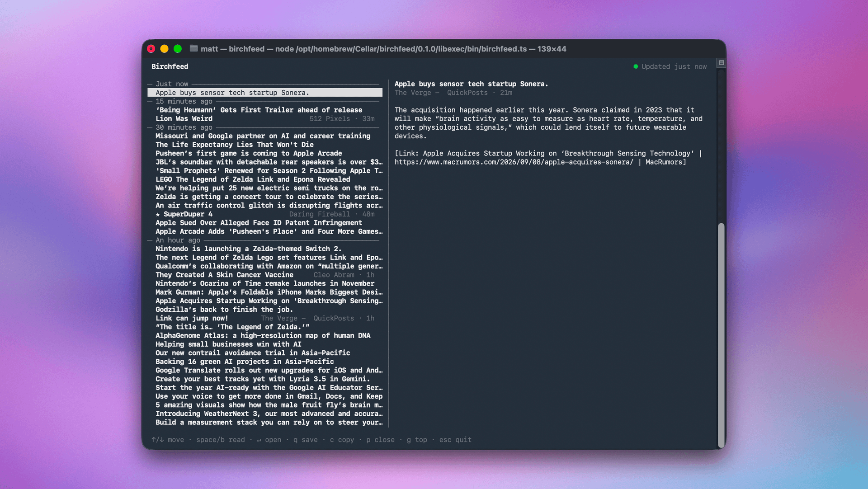Click the macrumors.com URL in article pane

tap(514, 162)
